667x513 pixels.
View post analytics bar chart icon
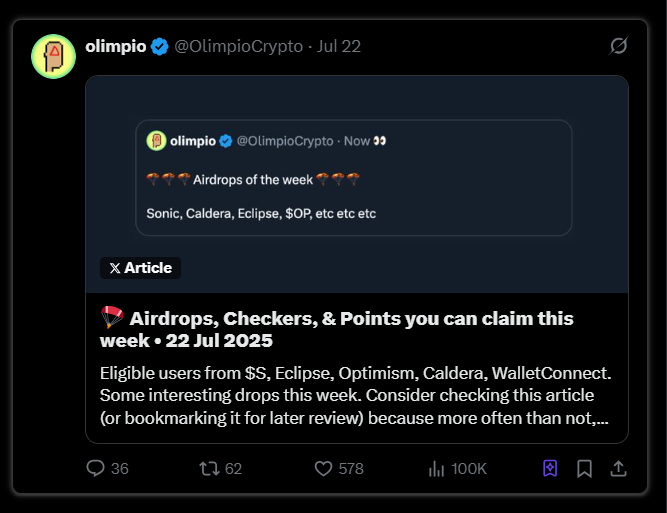pyautogui.click(x=436, y=468)
